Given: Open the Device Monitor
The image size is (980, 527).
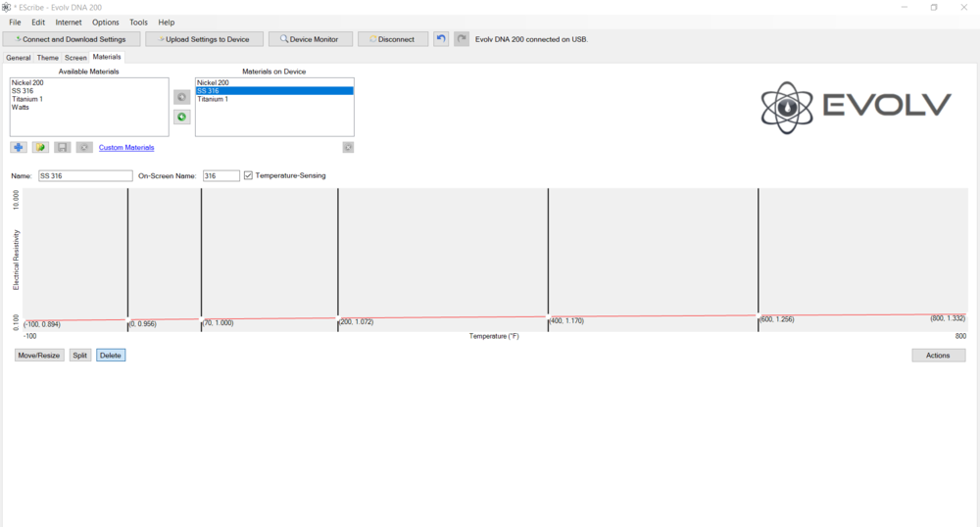Looking at the screenshot, I should click(311, 39).
